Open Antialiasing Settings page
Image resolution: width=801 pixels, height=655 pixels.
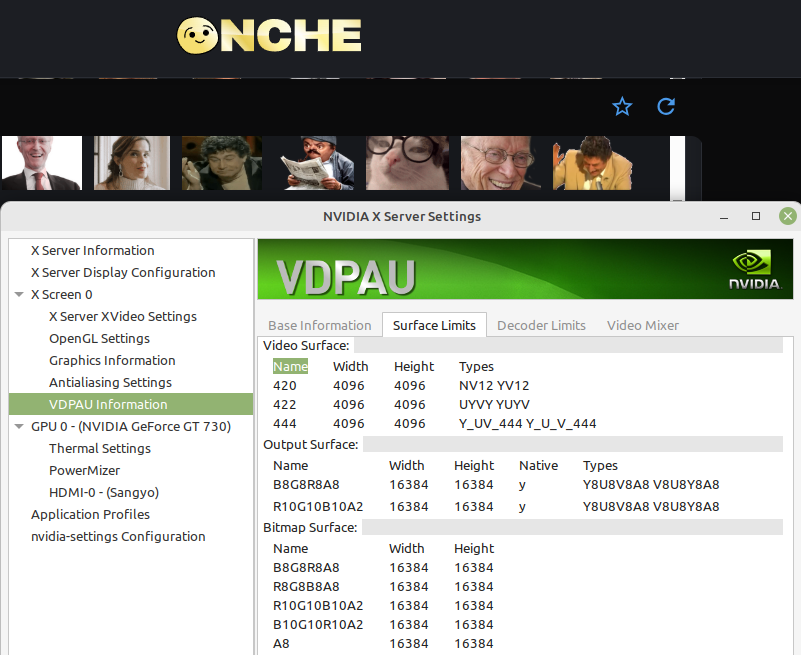coord(110,382)
